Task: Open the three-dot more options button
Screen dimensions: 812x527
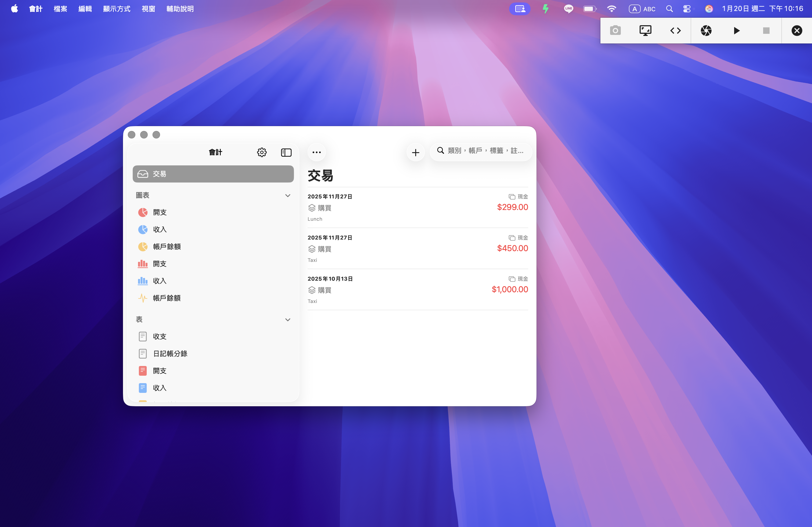Action: point(316,152)
